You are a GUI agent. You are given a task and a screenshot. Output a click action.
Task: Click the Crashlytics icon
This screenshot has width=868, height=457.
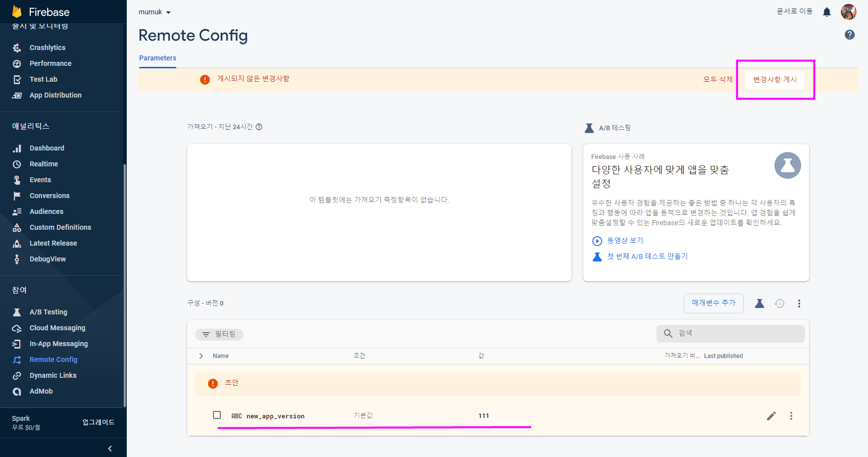pos(17,48)
